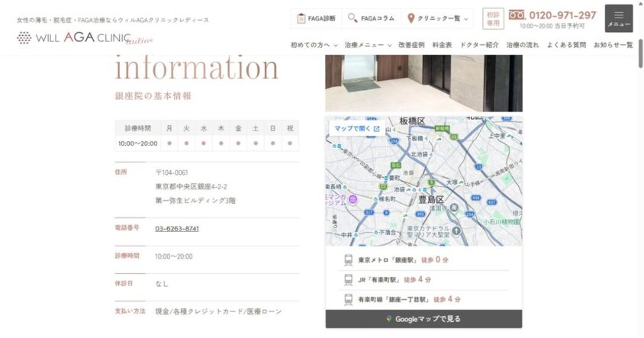Click the text 第一弥生ビルディング3階

click(195, 201)
